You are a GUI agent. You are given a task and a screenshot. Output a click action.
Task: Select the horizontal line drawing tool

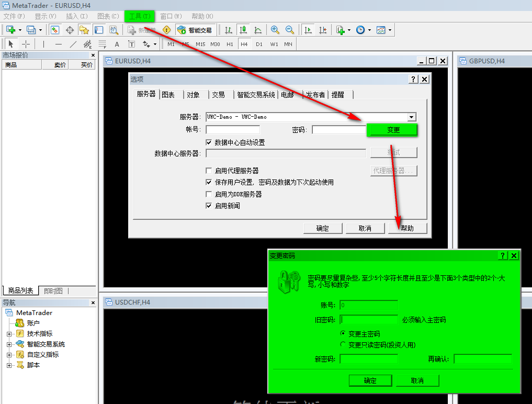(x=58, y=44)
